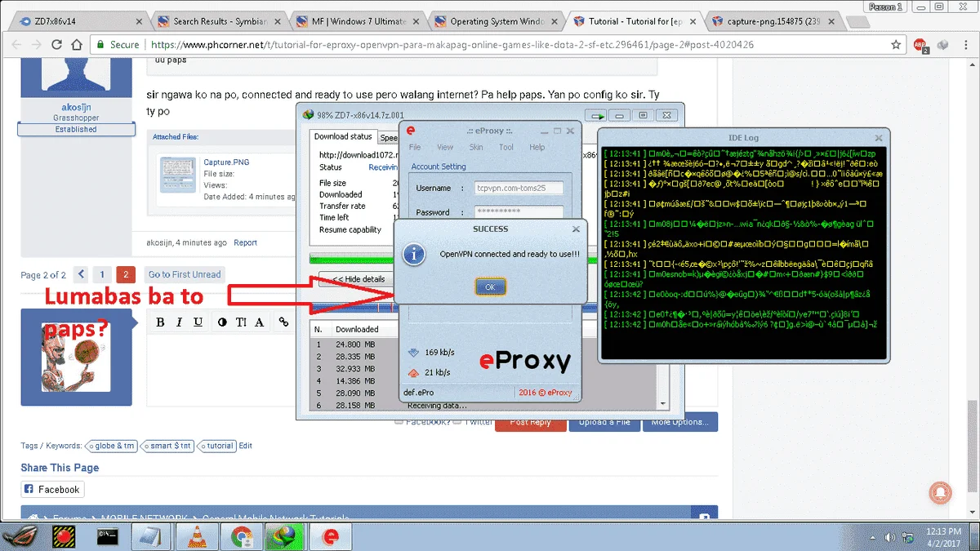Image resolution: width=980 pixels, height=551 pixels.
Task: Open the Capture.PNG attachment link
Action: tap(226, 162)
